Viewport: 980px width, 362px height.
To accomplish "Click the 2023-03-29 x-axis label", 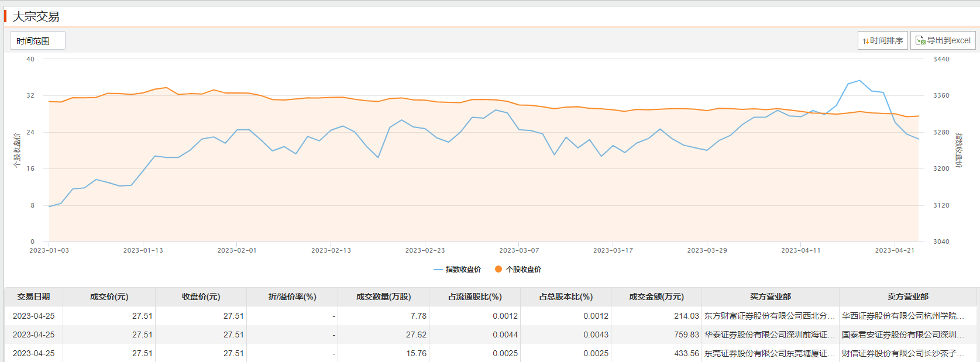I will [707, 250].
